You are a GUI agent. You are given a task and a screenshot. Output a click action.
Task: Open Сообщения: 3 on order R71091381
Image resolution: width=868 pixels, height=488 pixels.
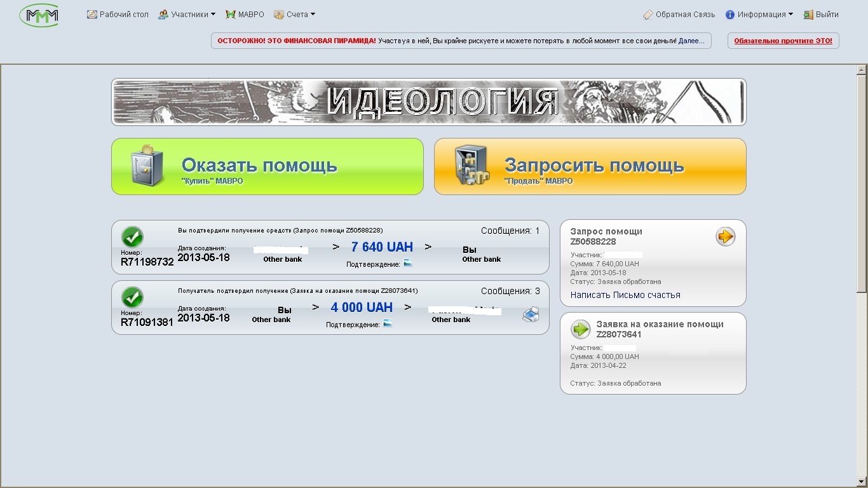coord(510,291)
